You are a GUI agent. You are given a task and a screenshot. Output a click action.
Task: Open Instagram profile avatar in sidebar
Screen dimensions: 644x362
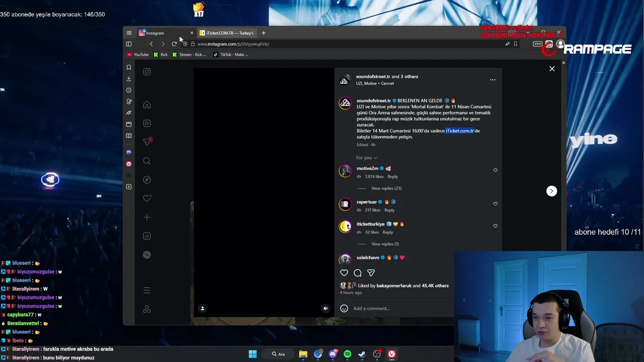(x=147, y=255)
